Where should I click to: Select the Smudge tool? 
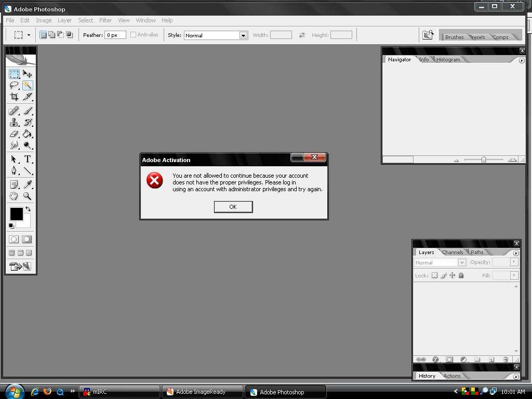[x=14, y=145]
